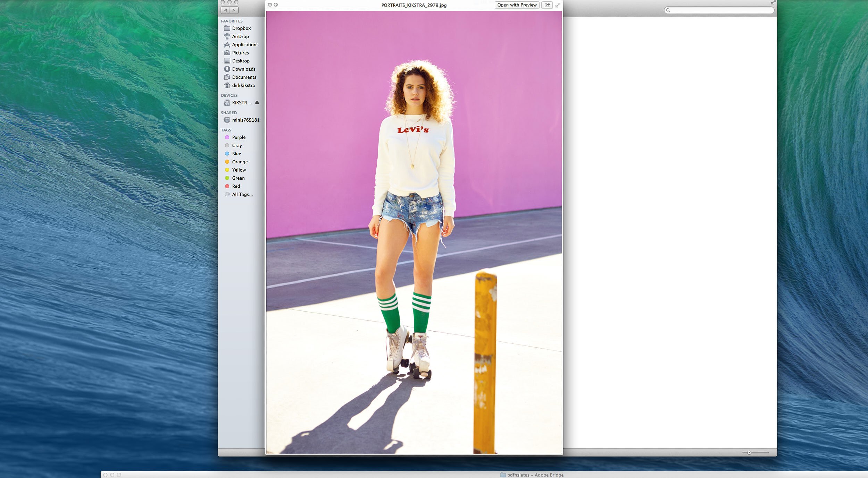The image size is (868, 478).
Task: Select the Red tag
Action: [x=236, y=186]
